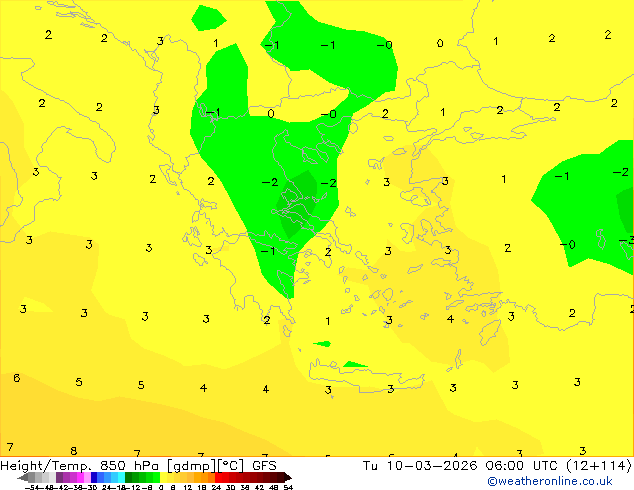
Task: Click the bright red segment of the legend bar
Action: click(218, 477)
